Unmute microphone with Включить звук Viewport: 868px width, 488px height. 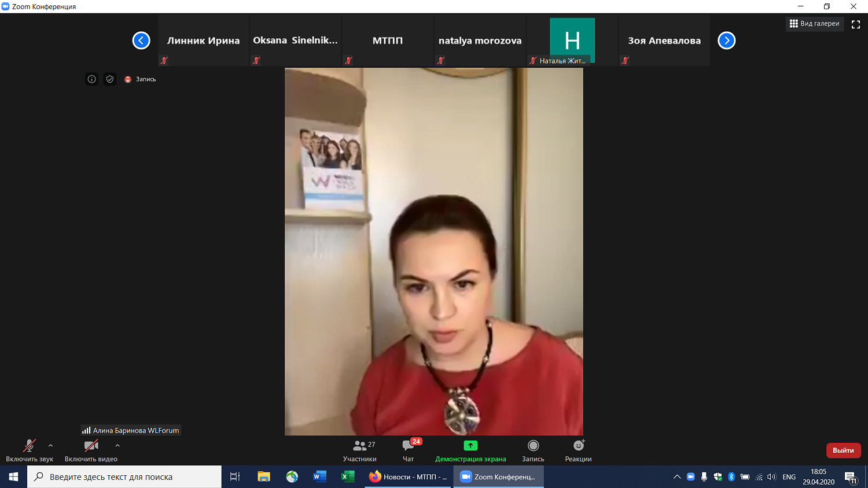29,450
